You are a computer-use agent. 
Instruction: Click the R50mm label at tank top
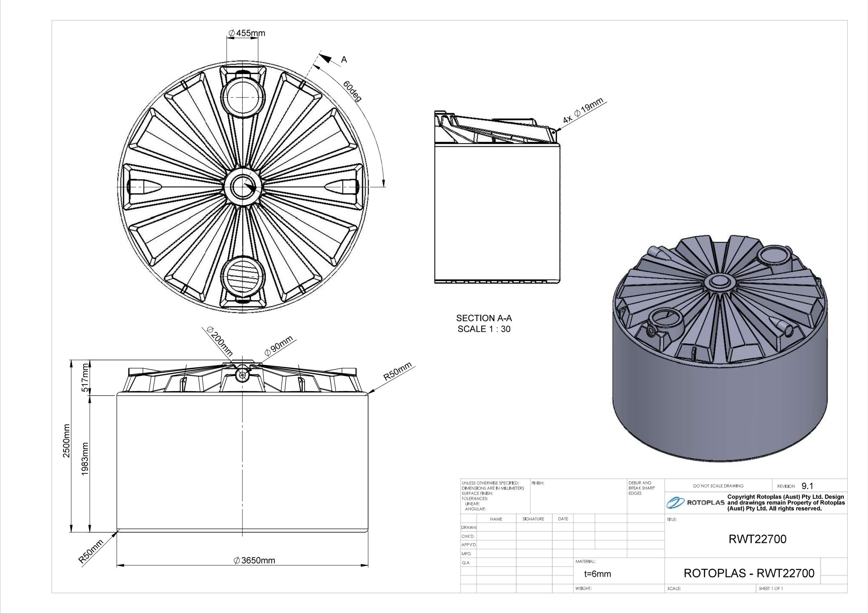pos(397,371)
